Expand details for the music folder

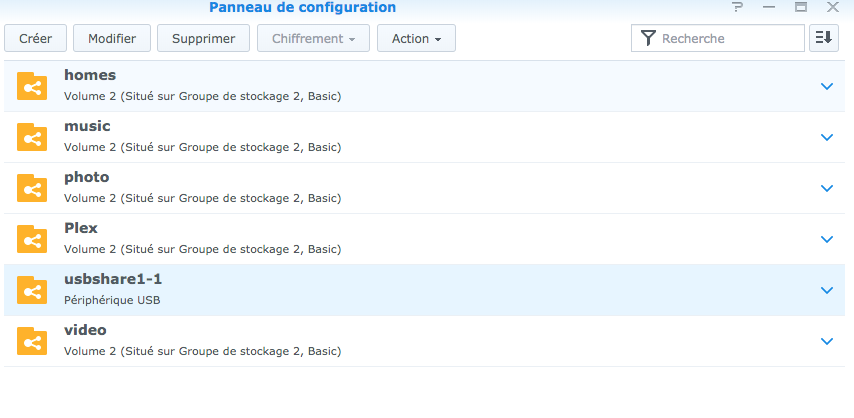(826, 137)
